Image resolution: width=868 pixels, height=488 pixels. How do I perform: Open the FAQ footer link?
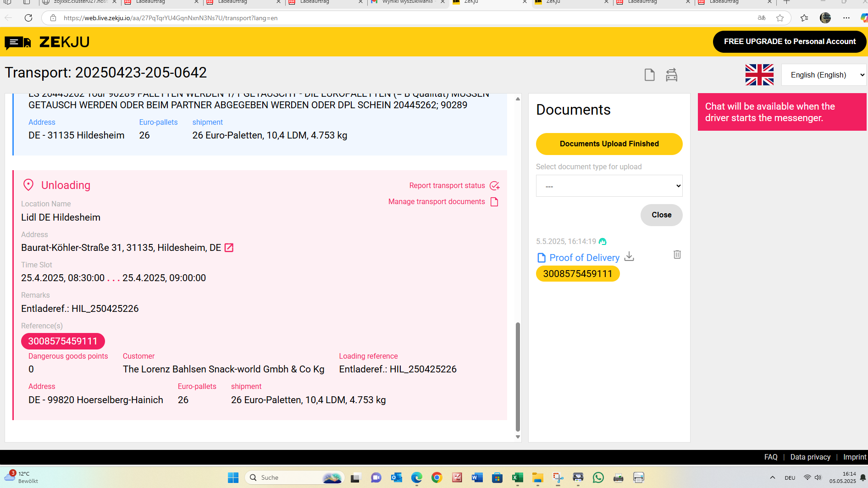(x=771, y=457)
